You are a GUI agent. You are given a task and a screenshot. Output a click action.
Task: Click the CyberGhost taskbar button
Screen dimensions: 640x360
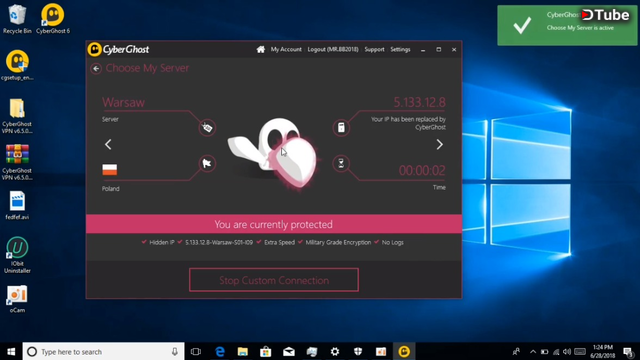pos(404,351)
